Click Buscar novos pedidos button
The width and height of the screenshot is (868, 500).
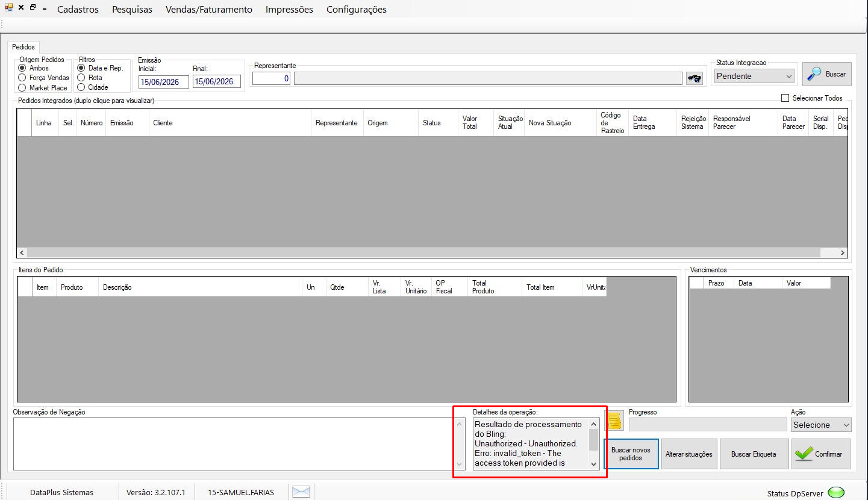[631, 454]
